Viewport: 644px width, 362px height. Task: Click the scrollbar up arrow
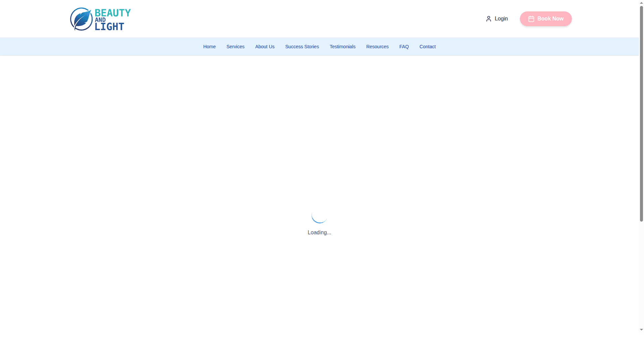point(641,2)
